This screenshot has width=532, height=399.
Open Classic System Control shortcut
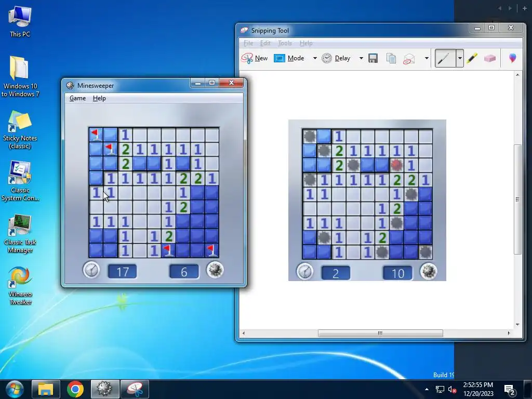[x=20, y=181]
